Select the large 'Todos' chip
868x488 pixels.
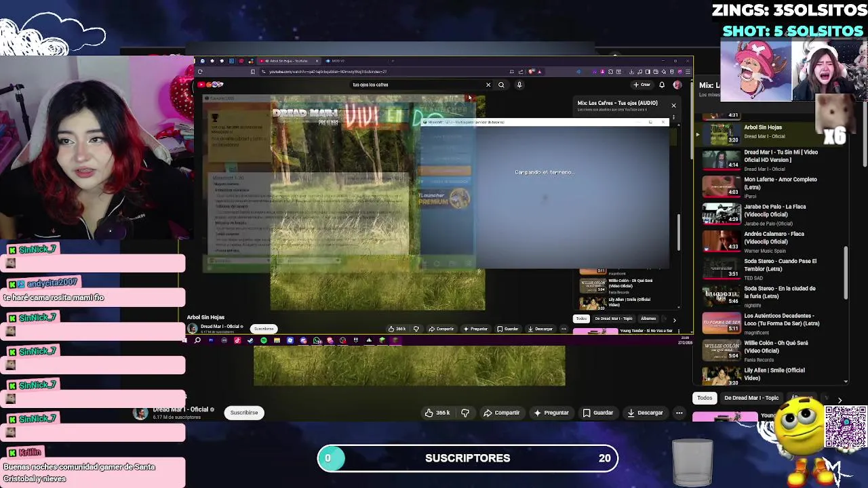tap(705, 398)
